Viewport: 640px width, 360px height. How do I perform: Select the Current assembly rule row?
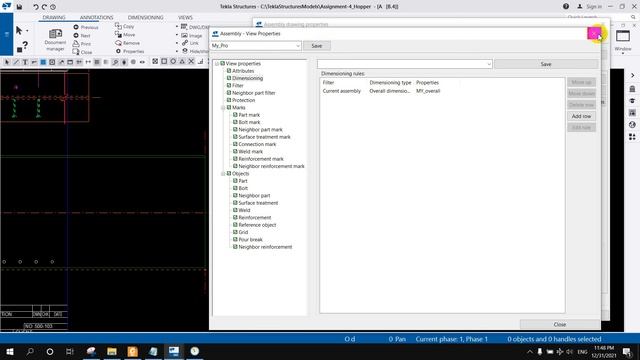(442, 91)
